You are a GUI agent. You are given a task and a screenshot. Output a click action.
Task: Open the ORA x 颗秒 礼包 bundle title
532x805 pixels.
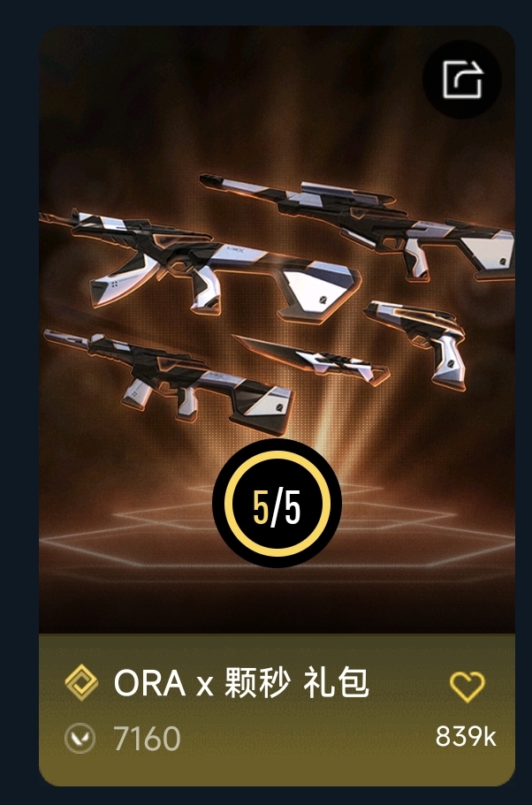click(241, 683)
